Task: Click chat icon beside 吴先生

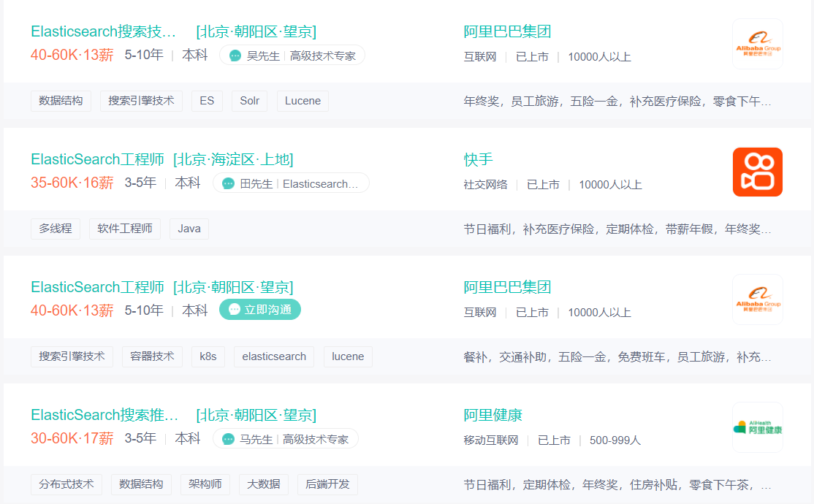Action: click(x=235, y=56)
